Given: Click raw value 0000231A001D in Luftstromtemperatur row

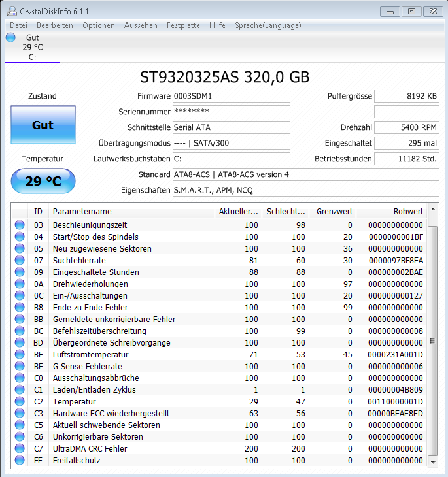Looking at the screenshot, I should 395,354.
